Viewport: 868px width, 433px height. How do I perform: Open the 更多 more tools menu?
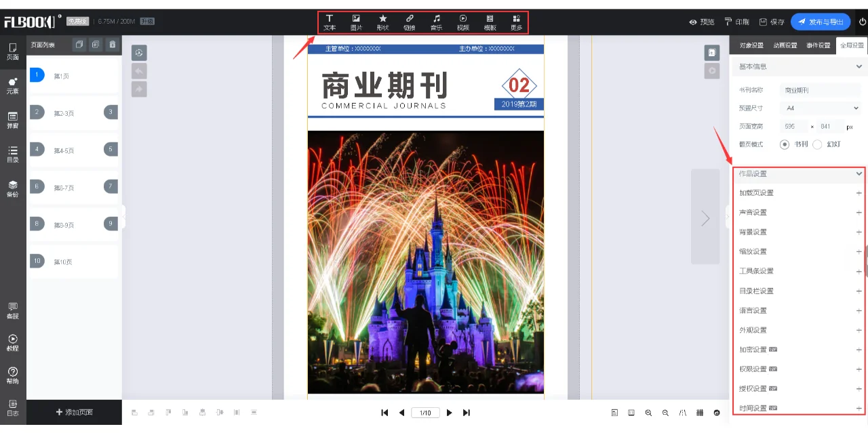pyautogui.click(x=517, y=22)
